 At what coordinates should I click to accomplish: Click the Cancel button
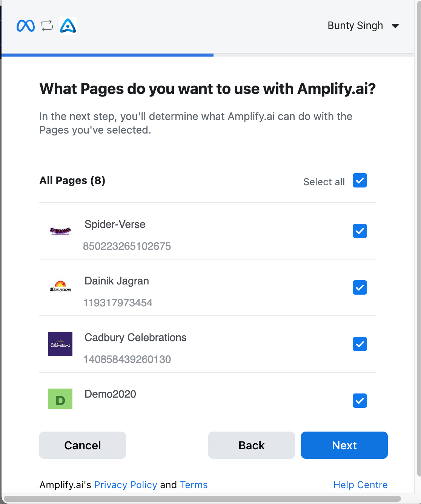coord(83,445)
